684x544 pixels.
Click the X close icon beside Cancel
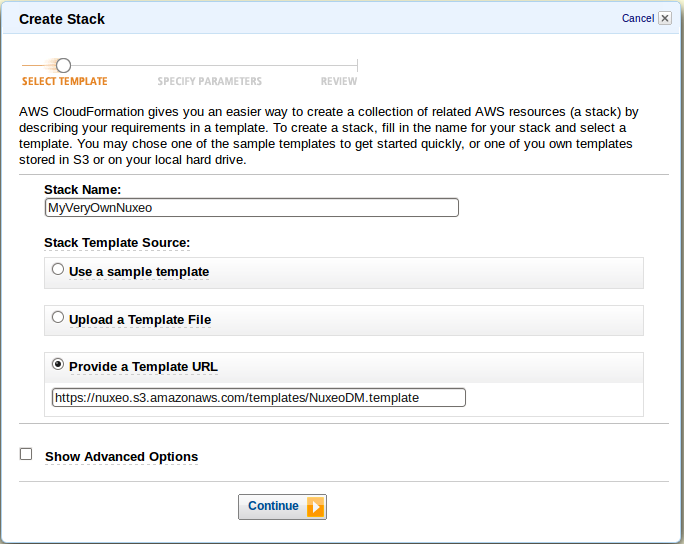664,18
